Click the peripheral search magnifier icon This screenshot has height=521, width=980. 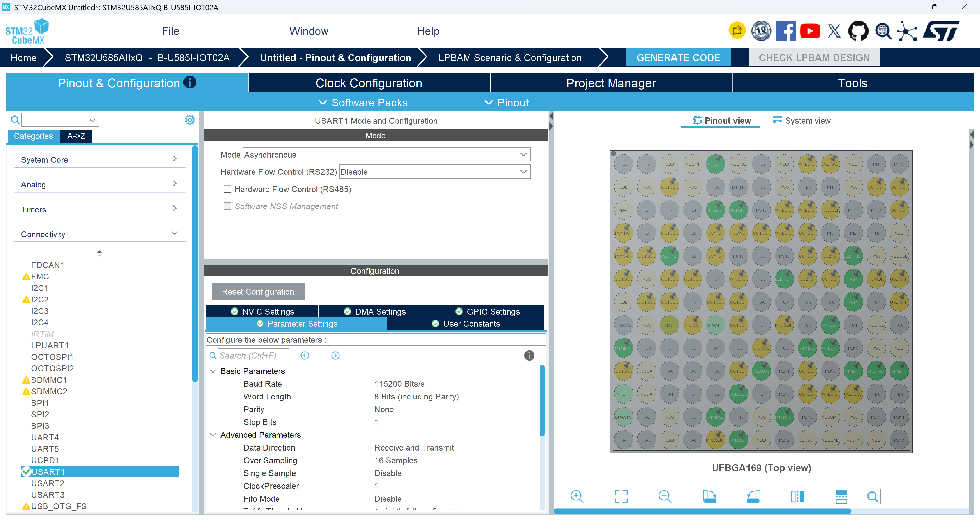coord(15,120)
